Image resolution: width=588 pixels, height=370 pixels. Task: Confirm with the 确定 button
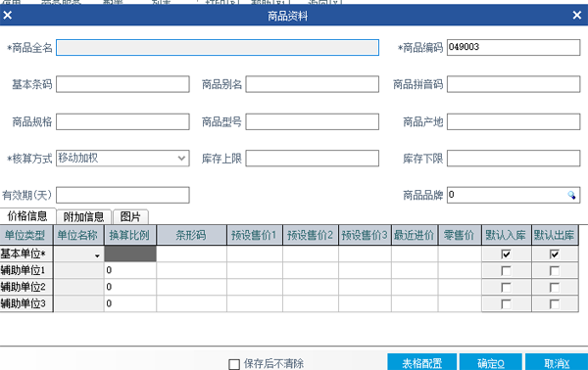[491, 362]
